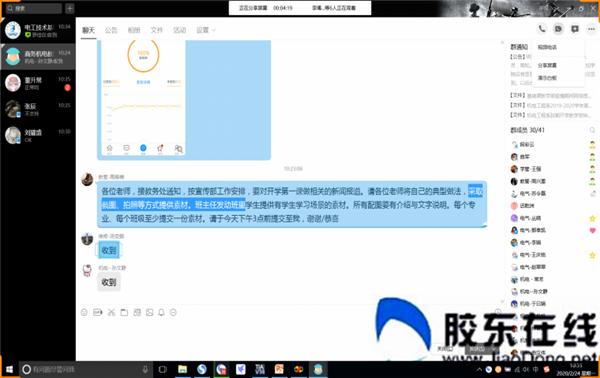Select the 刘晓霞 OK conversation
The width and height of the screenshot is (600, 378).
[x=38, y=135]
